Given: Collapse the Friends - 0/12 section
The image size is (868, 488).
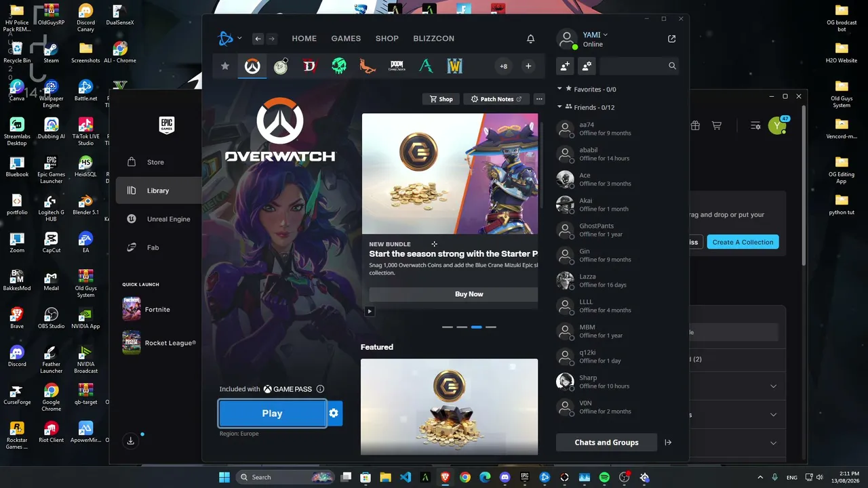Looking at the screenshot, I should pos(560,107).
